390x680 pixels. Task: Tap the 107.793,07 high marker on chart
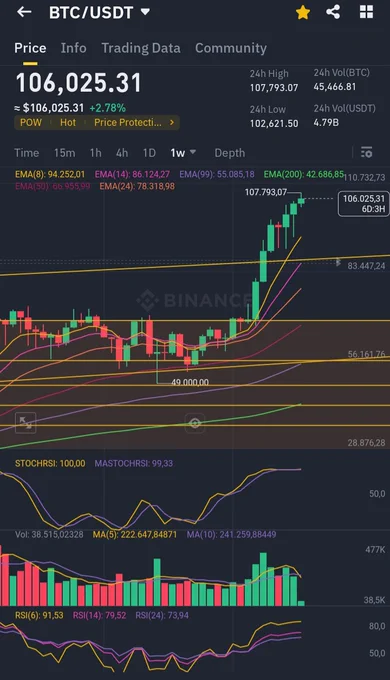[x=266, y=192]
